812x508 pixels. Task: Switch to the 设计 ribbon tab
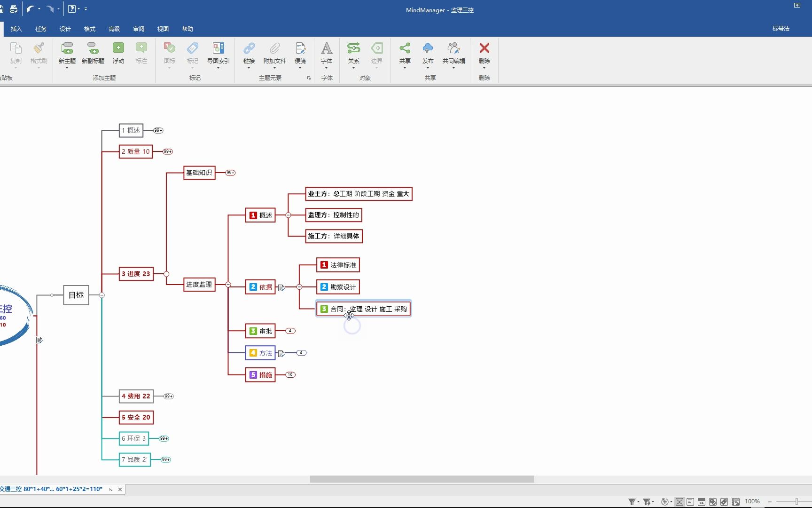[65, 29]
